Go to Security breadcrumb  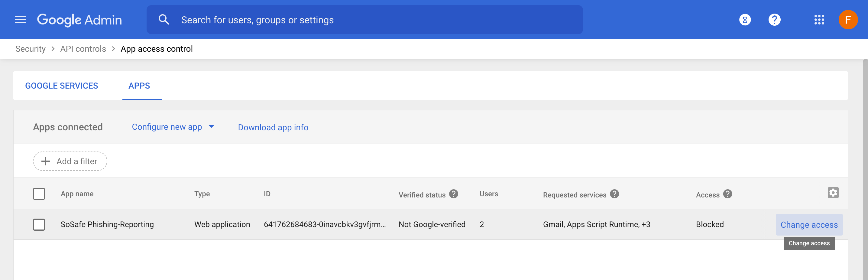click(30, 49)
